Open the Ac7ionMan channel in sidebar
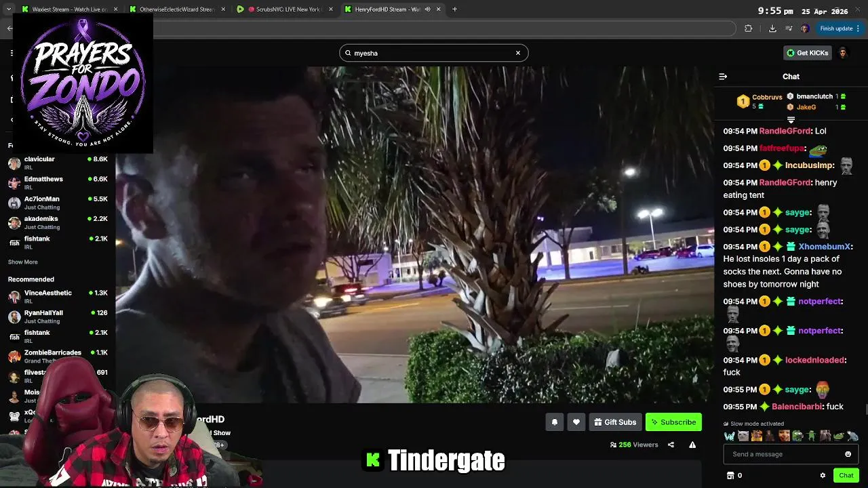 click(58, 203)
